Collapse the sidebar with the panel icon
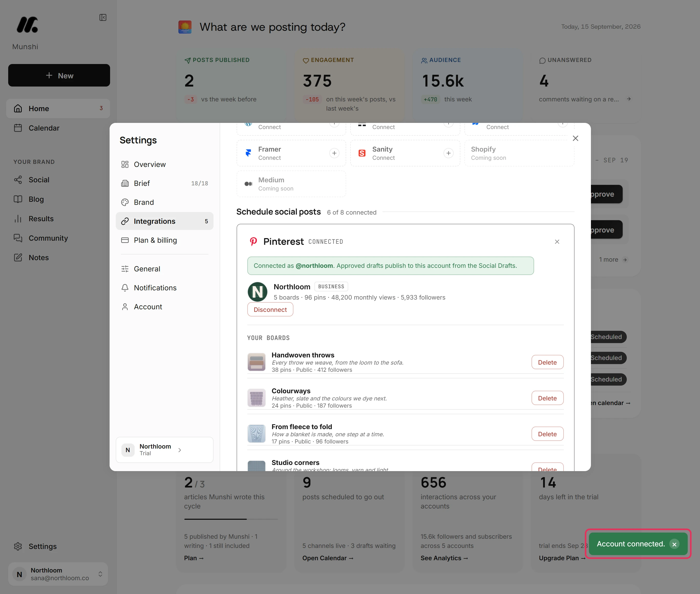 (x=103, y=17)
